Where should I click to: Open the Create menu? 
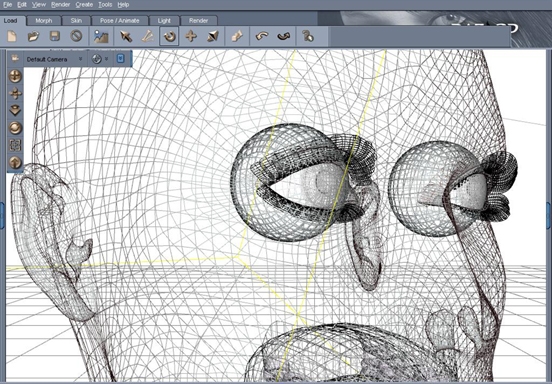[x=84, y=5]
